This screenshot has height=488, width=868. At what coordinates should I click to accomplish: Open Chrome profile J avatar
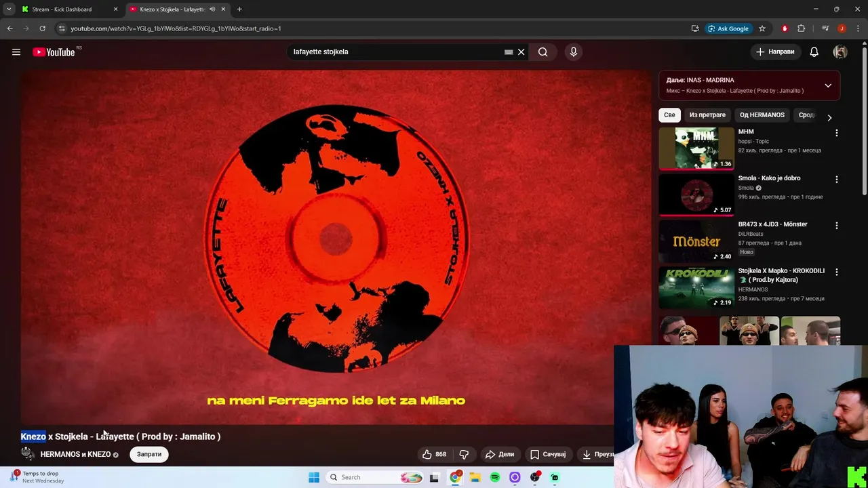pos(842,28)
